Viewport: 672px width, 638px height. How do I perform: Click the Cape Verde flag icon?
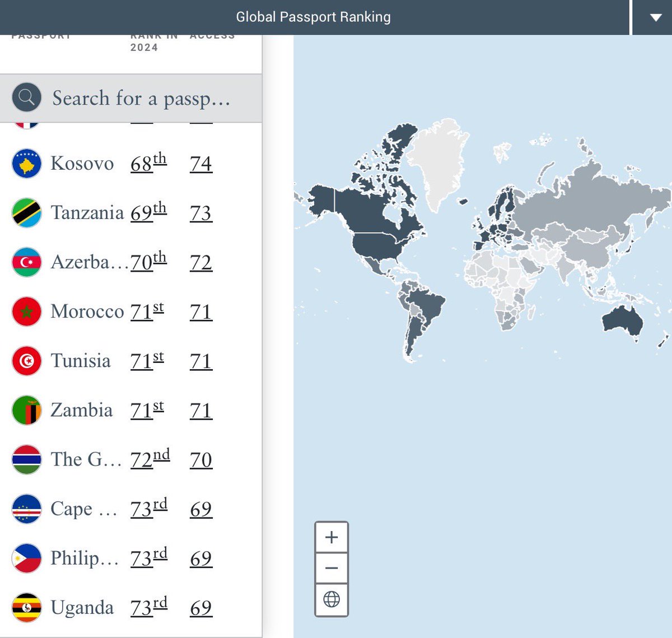tap(26, 509)
